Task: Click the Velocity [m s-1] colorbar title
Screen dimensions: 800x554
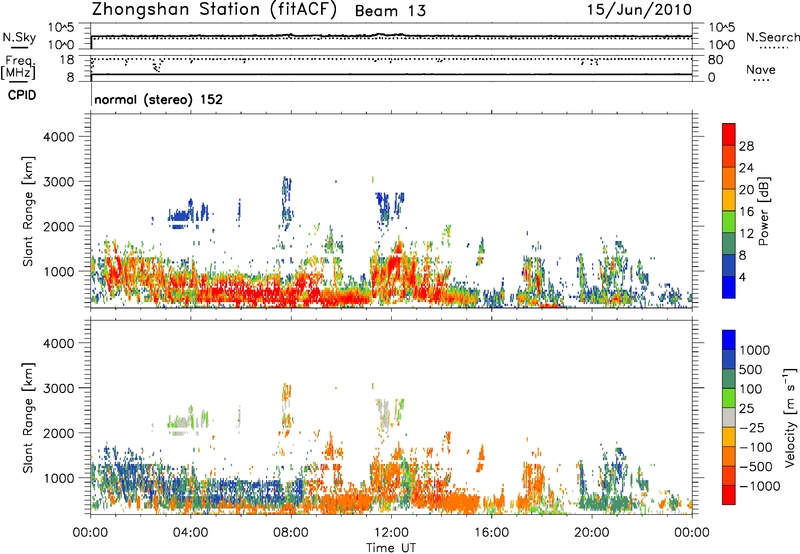Action: click(x=790, y=417)
